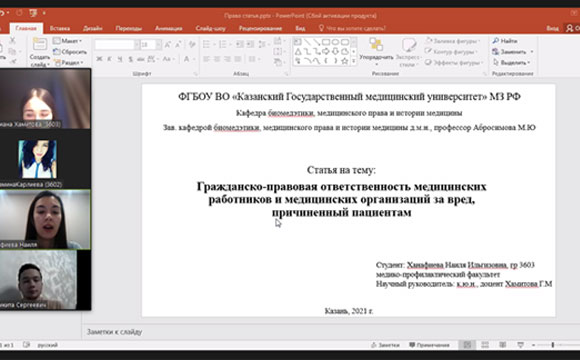Click the Cut scissors icon
The height and width of the screenshot is (360, 580).
pyautogui.click(x=12, y=40)
